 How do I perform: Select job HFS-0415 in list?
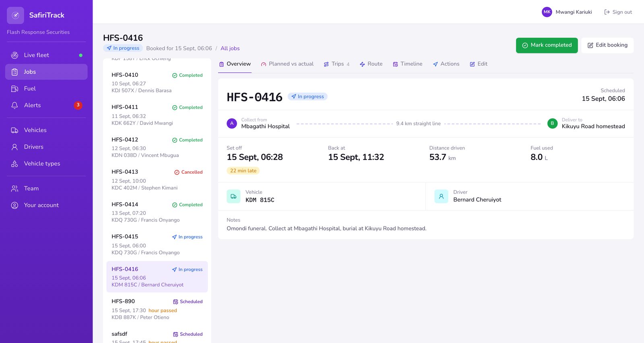(x=157, y=244)
